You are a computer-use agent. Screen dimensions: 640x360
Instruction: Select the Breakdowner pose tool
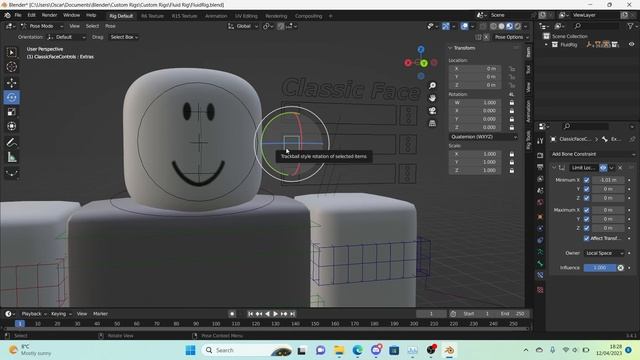(x=11, y=173)
